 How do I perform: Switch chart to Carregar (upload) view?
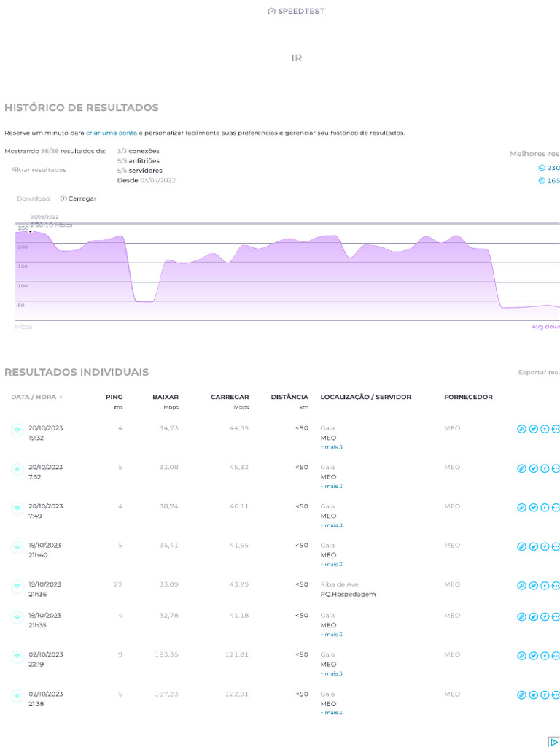pos(78,198)
